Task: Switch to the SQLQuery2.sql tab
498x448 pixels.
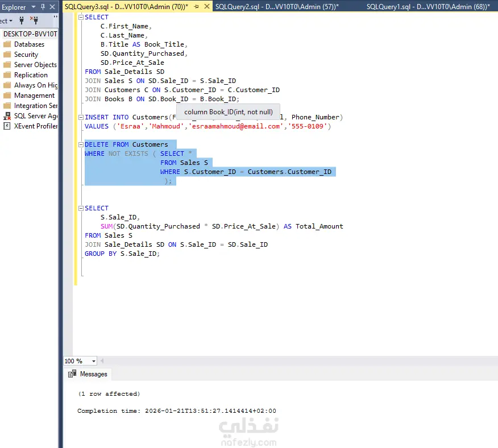Action: pyautogui.click(x=277, y=6)
